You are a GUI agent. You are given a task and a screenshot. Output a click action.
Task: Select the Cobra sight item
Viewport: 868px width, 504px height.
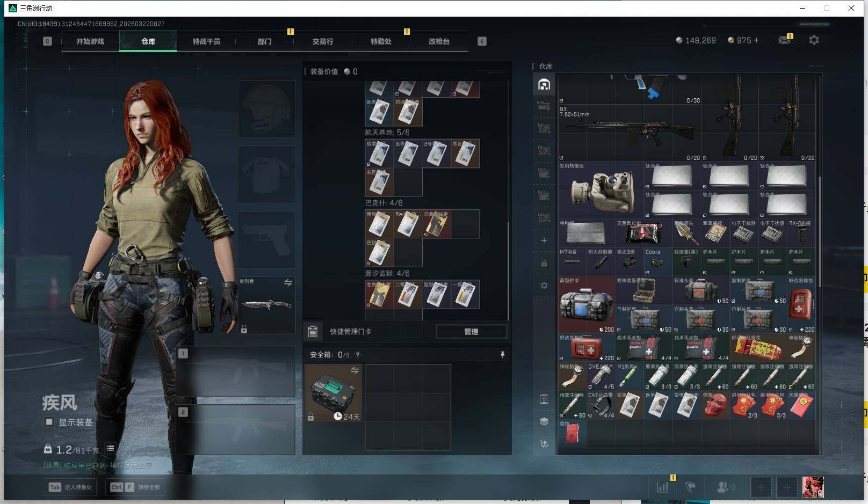click(x=658, y=261)
